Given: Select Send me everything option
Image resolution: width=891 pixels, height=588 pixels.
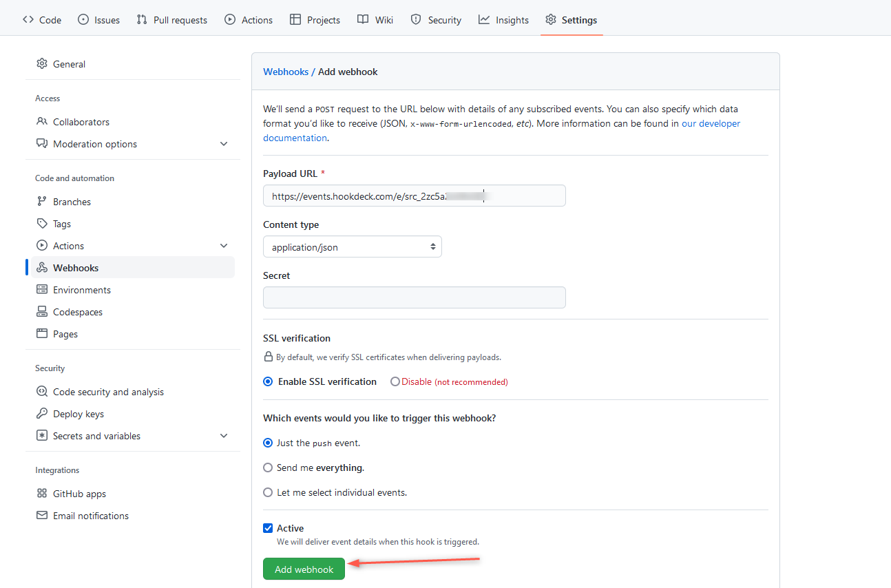Looking at the screenshot, I should (x=268, y=467).
